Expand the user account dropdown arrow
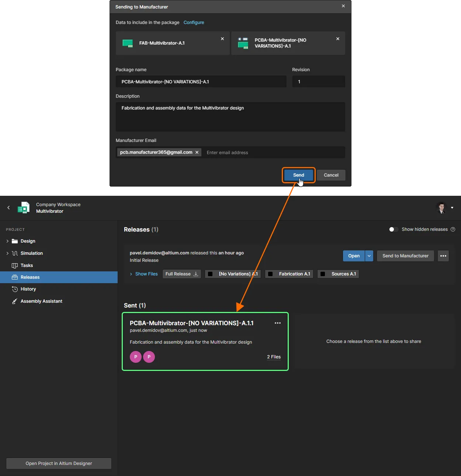The height and width of the screenshot is (476, 461). (452, 208)
